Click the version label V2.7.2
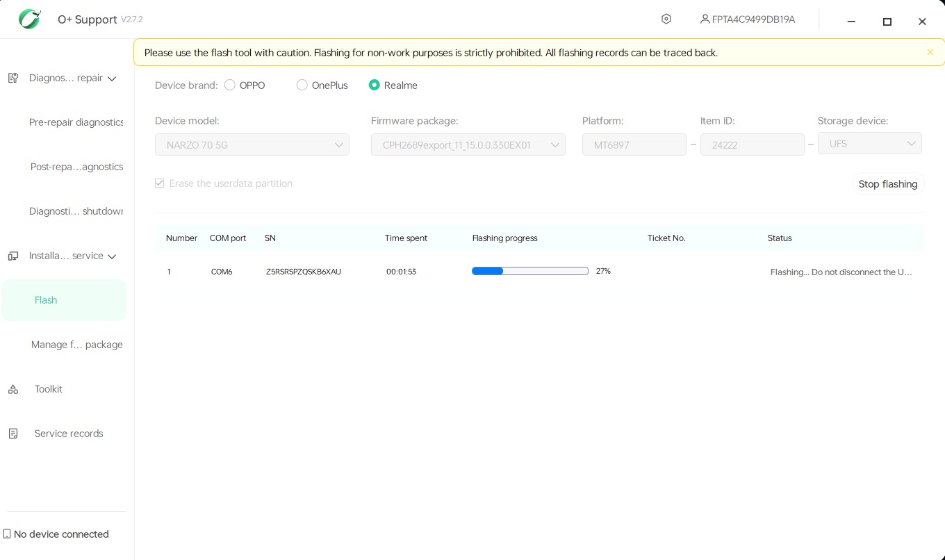The image size is (945, 560). [132, 19]
